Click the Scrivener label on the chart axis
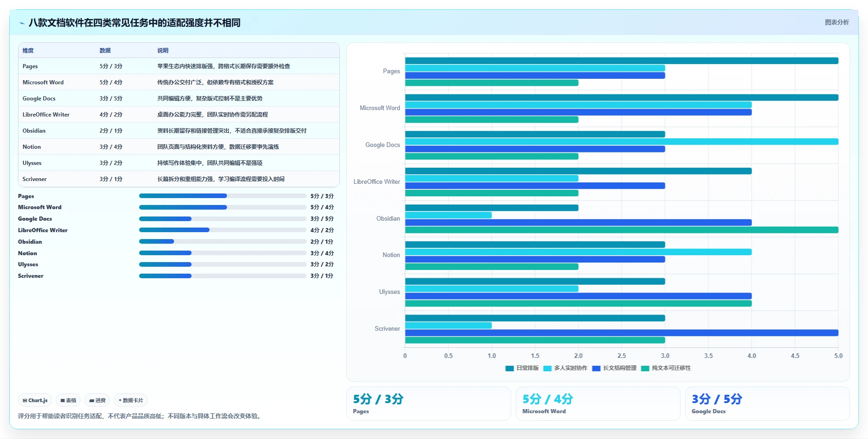This screenshot has height=439, width=868. tap(387, 329)
